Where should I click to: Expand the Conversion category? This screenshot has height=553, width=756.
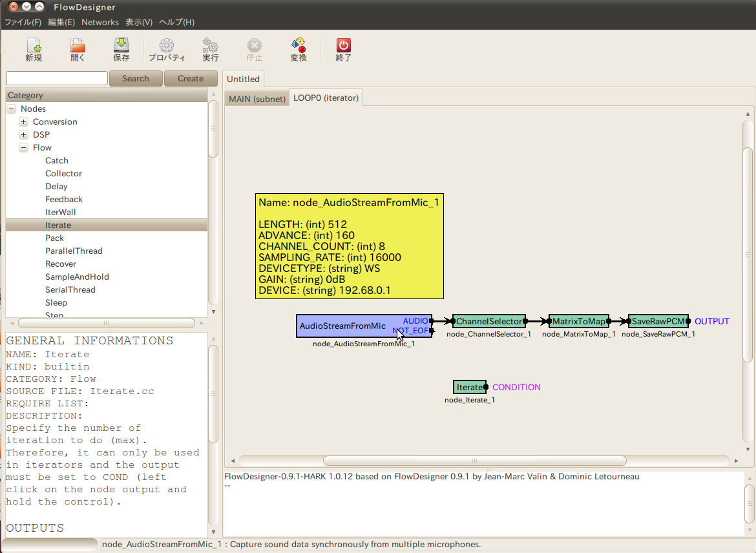point(24,122)
